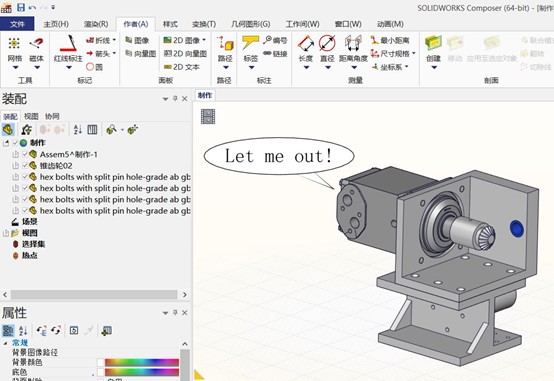Insert a 向量图 vector graphic

point(141,53)
